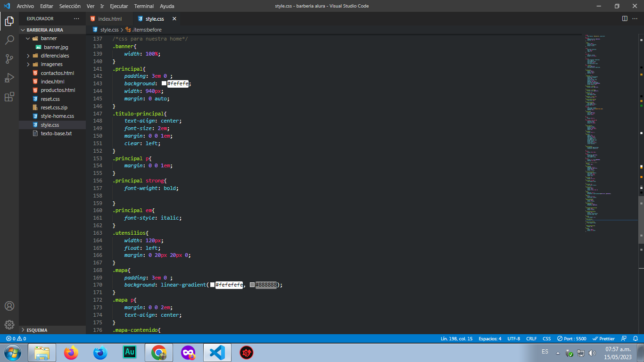
Task: Open Adobe Audition from the taskbar
Action: coord(130,353)
